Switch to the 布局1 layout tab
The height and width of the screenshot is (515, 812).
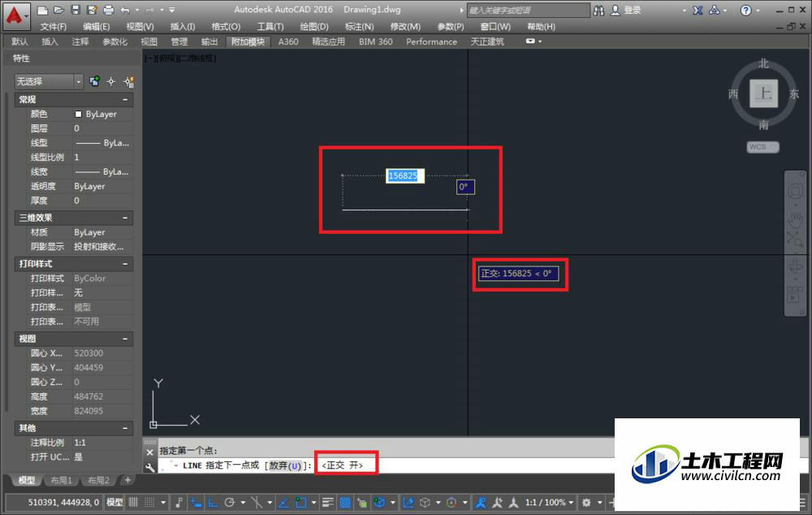click(x=61, y=480)
